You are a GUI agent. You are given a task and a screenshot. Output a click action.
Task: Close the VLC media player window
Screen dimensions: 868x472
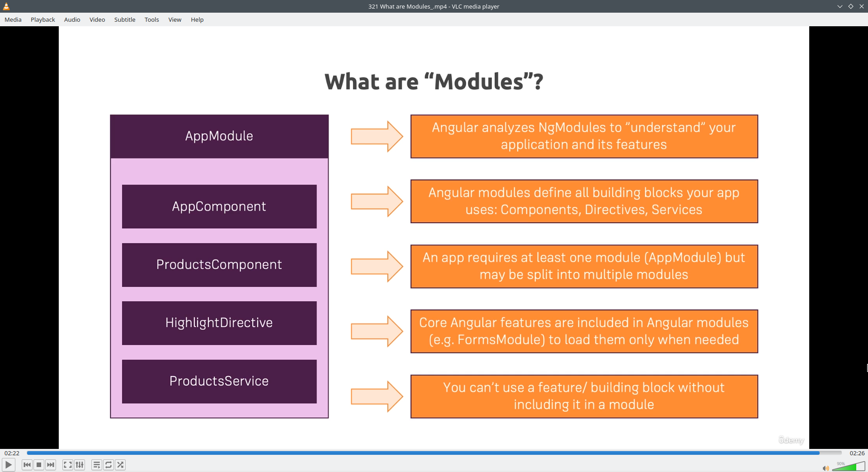[862, 6]
